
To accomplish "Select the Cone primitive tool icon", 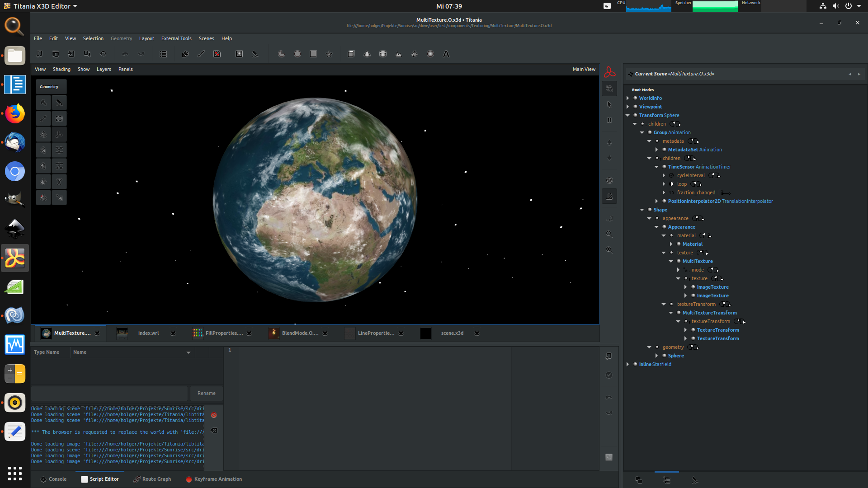I will coord(367,54).
